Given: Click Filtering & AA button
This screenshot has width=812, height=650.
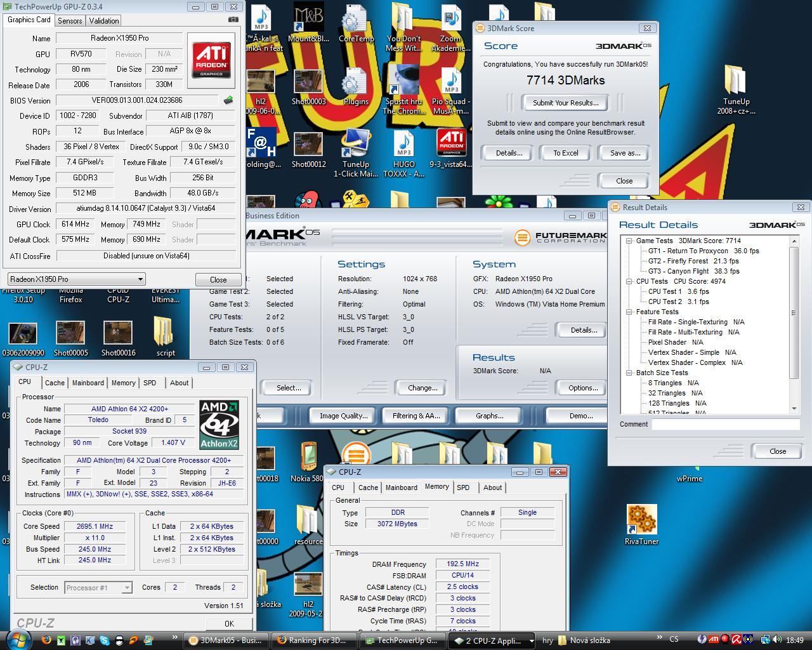Looking at the screenshot, I should pos(416,416).
